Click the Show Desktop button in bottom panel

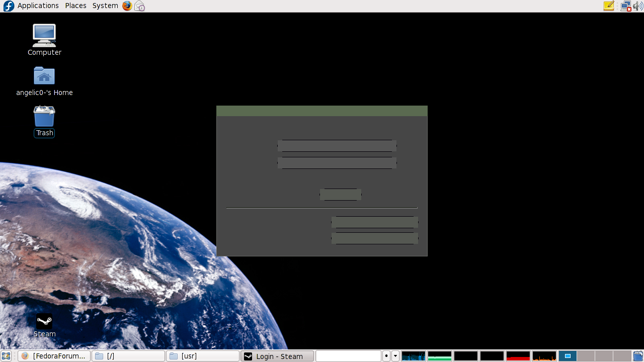click(x=7, y=356)
